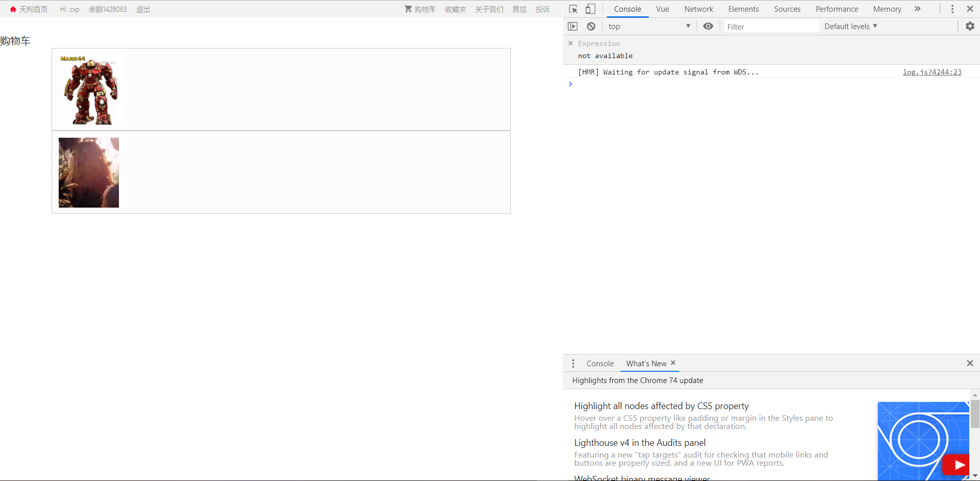Click the 购物车 page heading
The height and width of the screenshot is (481, 980).
click(15, 41)
